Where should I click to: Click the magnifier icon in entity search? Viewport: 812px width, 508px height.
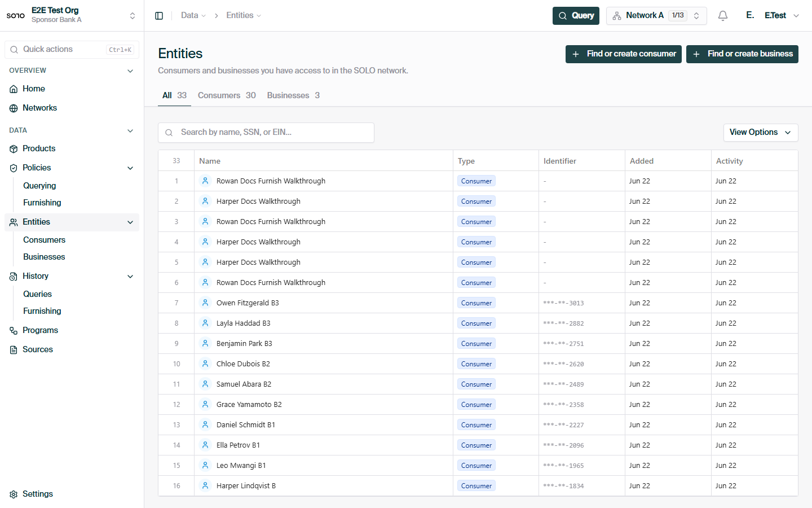click(x=169, y=133)
